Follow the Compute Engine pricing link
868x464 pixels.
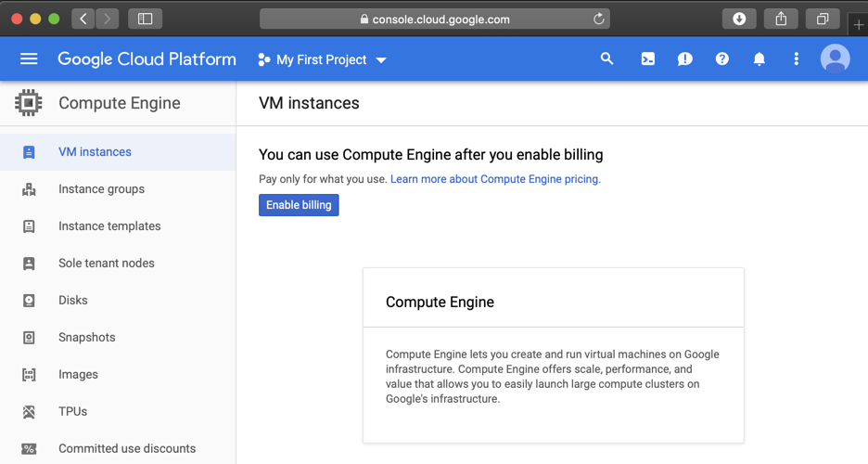[x=495, y=179]
